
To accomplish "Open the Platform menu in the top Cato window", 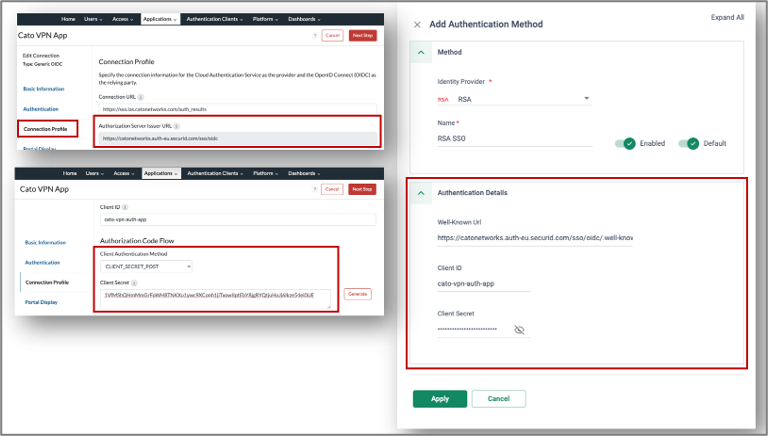I will (x=265, y=19).
